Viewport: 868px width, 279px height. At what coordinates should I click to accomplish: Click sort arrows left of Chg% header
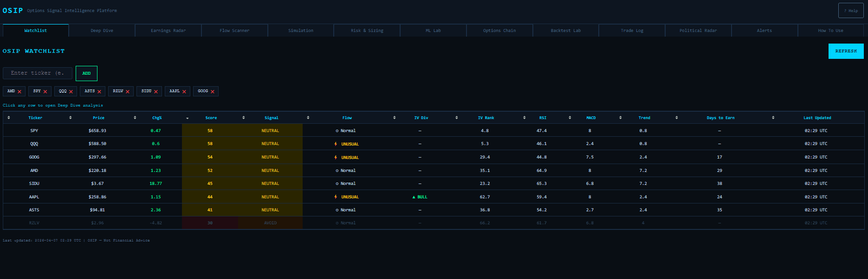pyautogui.click(x=135, y=118)
